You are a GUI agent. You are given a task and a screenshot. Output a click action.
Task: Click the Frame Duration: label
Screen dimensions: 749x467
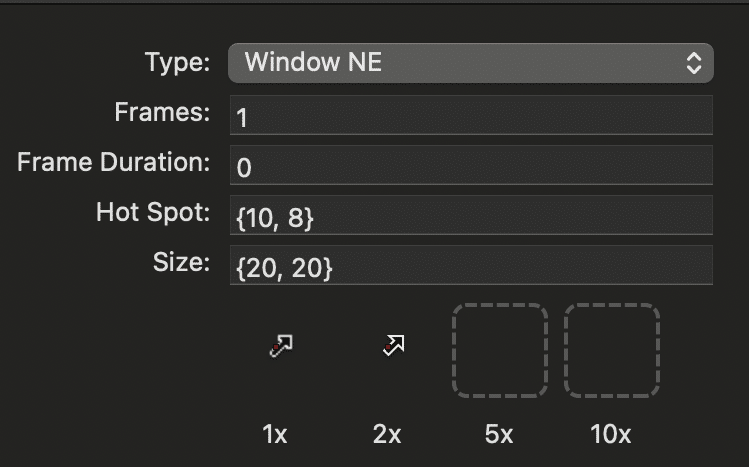pos(114,162)
